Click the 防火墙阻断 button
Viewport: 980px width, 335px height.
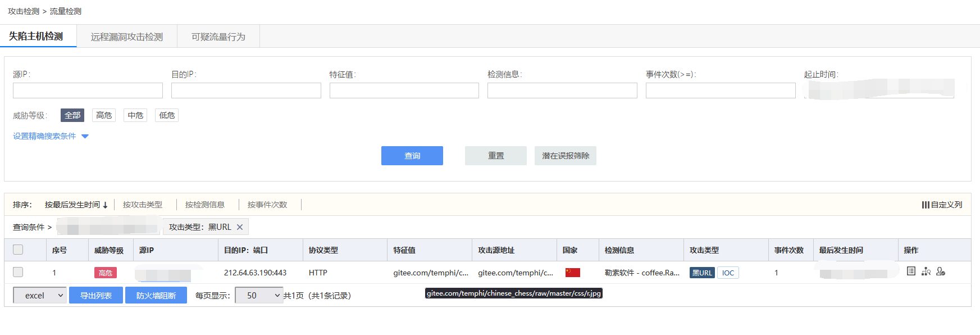pyautogui.click(x=156, y=295)
